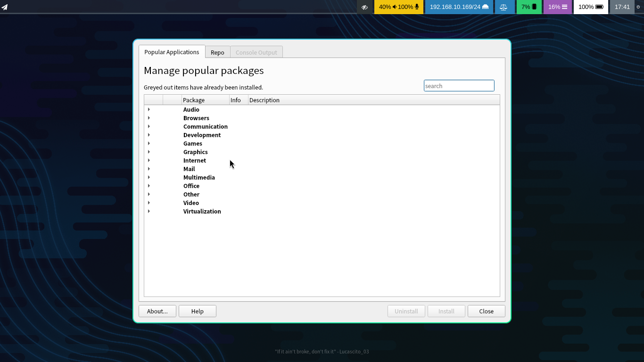Select the Audio category label
644x362 pixels.
tap(191, 109)
